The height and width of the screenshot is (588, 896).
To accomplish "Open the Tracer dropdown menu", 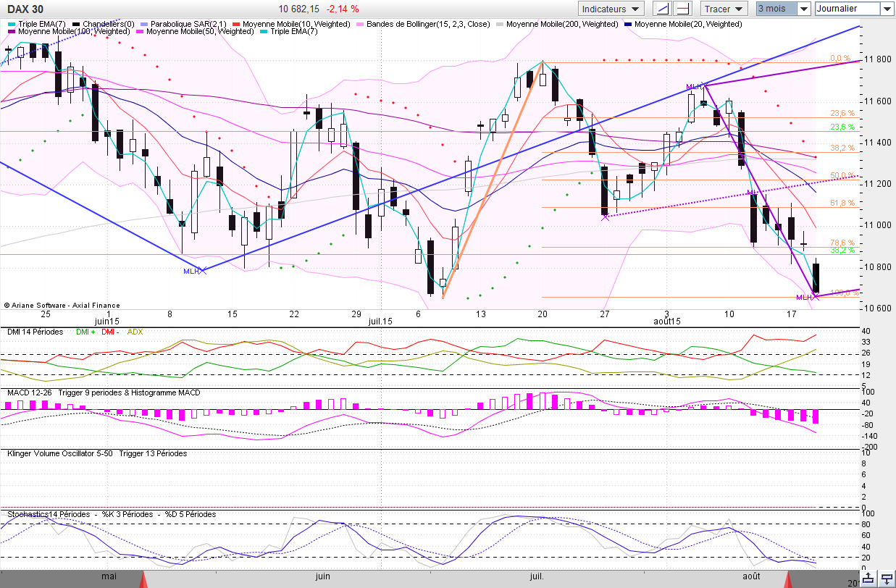I will [x=724, y=9].
